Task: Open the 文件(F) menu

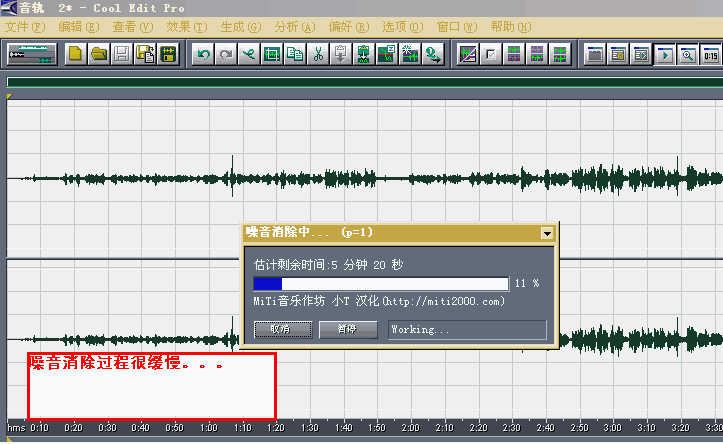Action: point(25,27)
